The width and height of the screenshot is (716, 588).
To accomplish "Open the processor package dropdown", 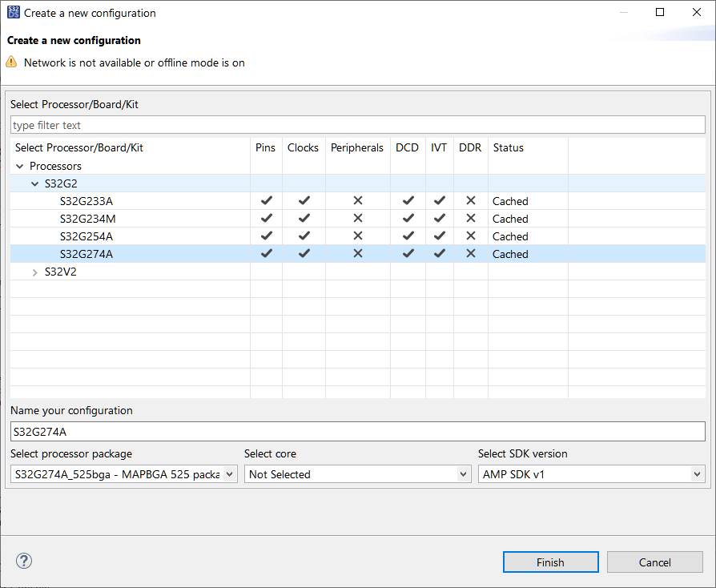I will pos(229,473).
